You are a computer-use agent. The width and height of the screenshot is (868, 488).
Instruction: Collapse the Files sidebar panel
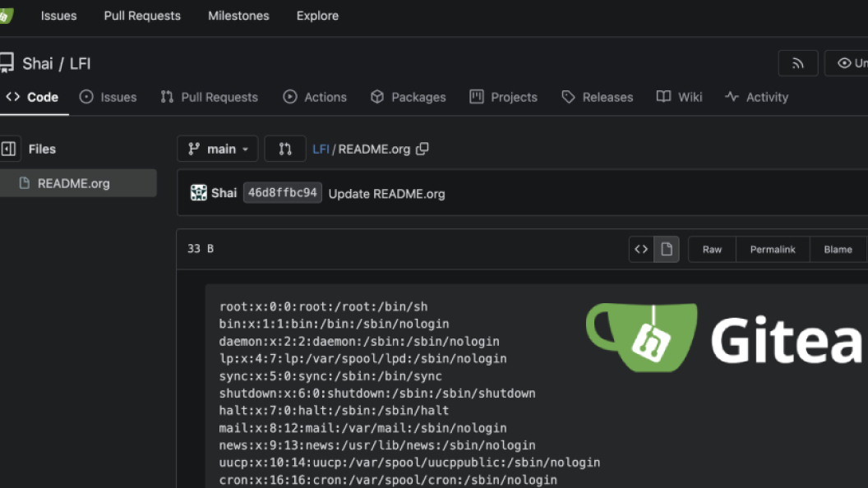point(9,149)
